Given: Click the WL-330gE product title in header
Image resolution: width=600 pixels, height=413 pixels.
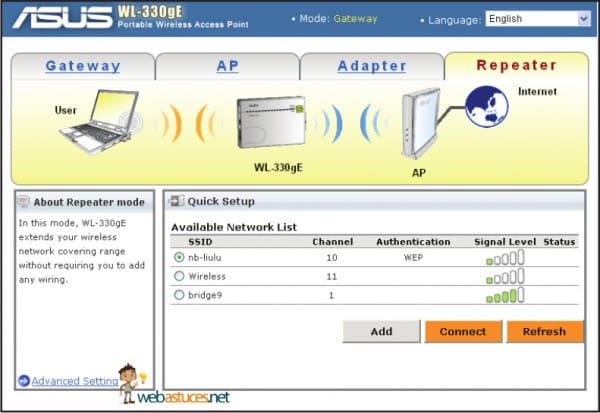Looking at the screenshot, I should coord(150,11).
